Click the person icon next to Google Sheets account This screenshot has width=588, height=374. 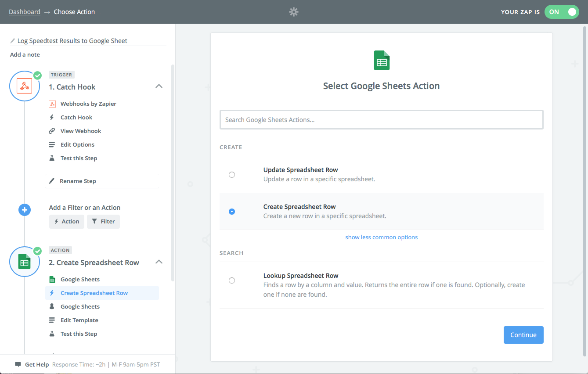pos(52,307)
